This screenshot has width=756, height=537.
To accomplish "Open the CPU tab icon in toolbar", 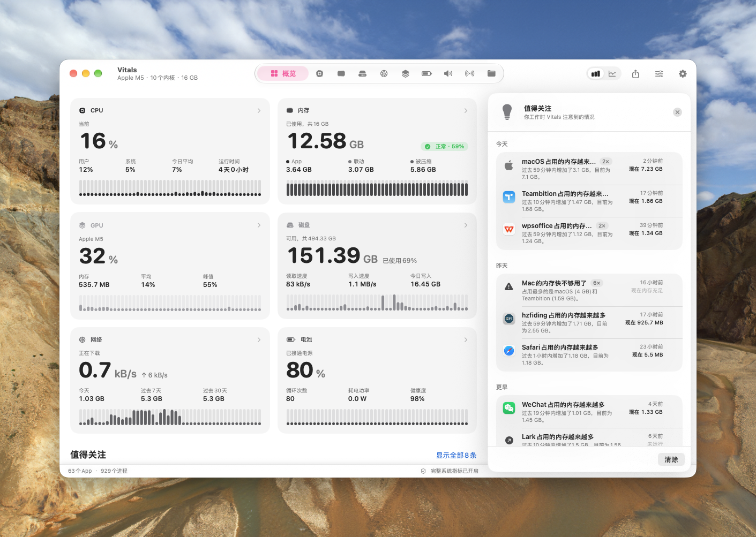I will pyautogui.click(x=319, y=74).
